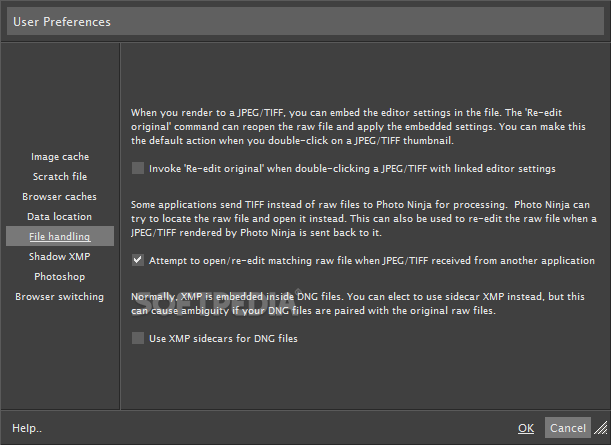Uncheck the Attempt to open/re-edit raw file box
The height and width of the screenshot is (445, 611).
tap(138, 260)
